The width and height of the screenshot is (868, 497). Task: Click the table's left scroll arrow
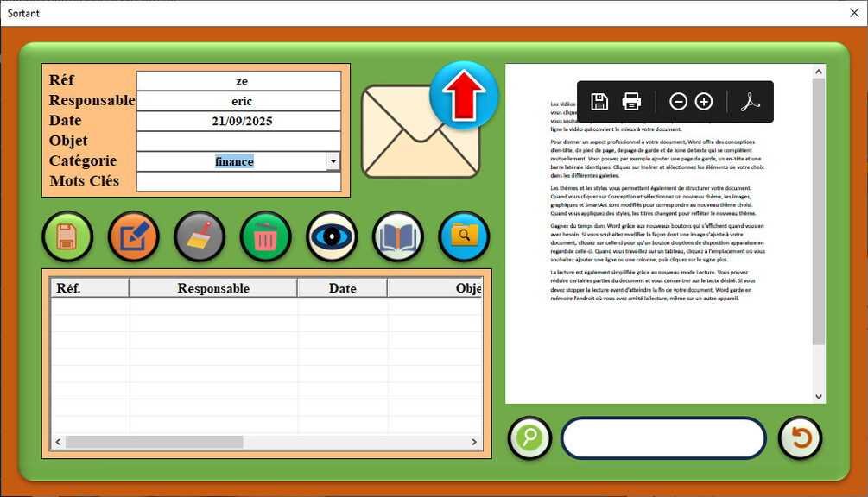(x=58, y=442)
